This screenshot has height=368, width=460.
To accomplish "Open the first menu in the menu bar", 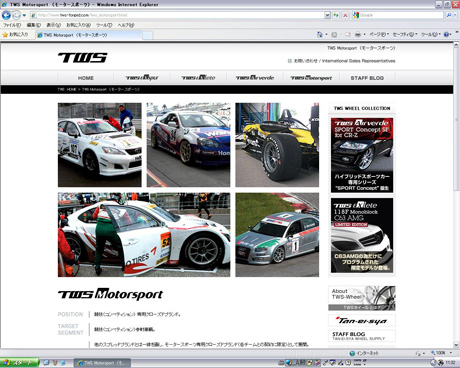I will pyautogui.click(x=12, y=25).
